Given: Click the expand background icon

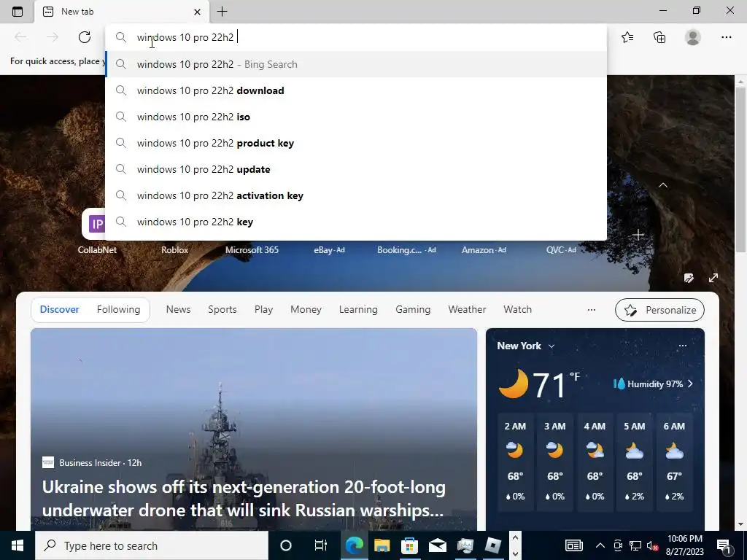Looking at the screenshot, I should coord(713,278).
